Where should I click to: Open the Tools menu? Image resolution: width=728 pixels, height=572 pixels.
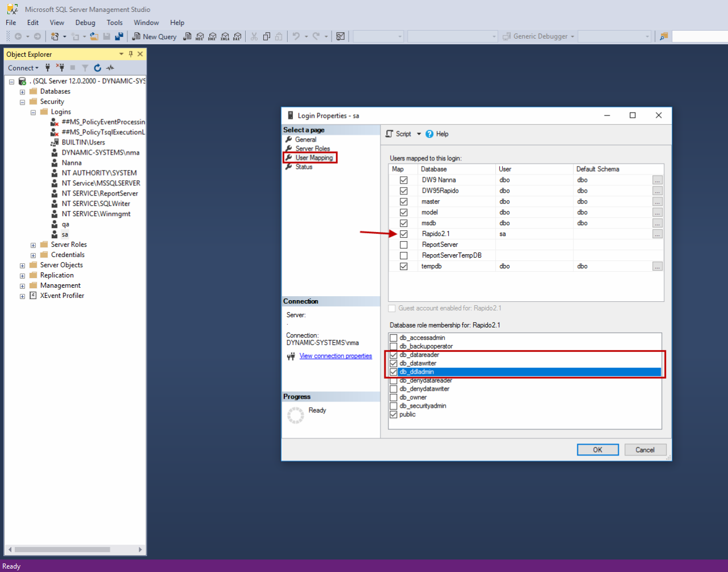114,23
